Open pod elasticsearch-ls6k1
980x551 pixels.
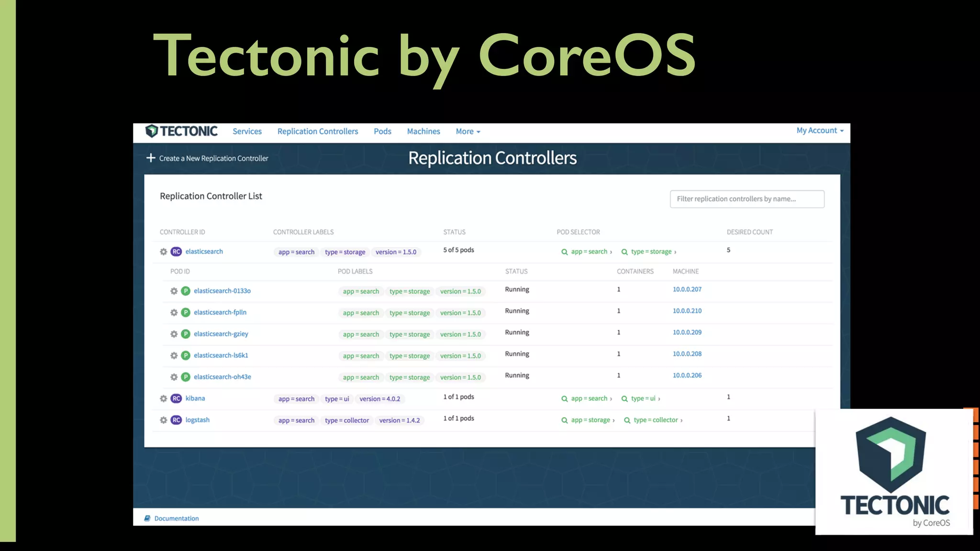(221, 355)
